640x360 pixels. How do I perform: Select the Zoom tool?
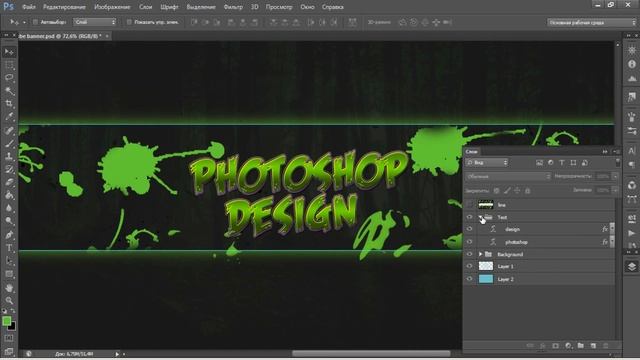[9, 301]
